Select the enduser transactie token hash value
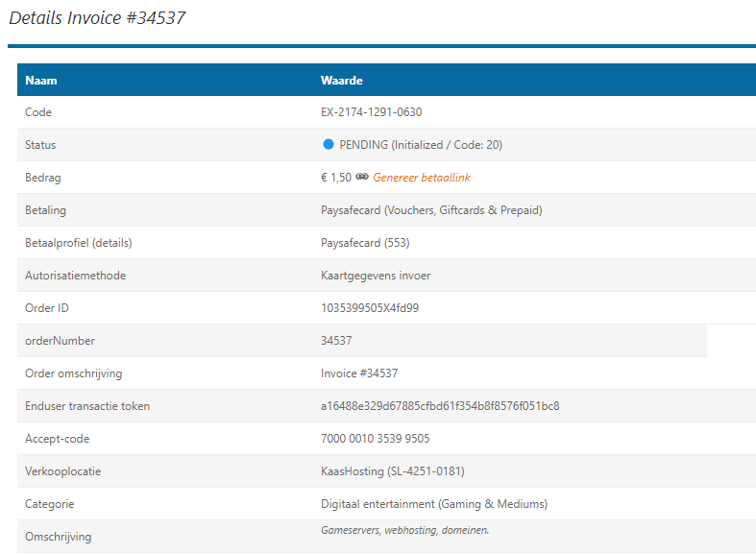Image resolution: width=756 pixels, height=554 pixels. click(440, 406)
